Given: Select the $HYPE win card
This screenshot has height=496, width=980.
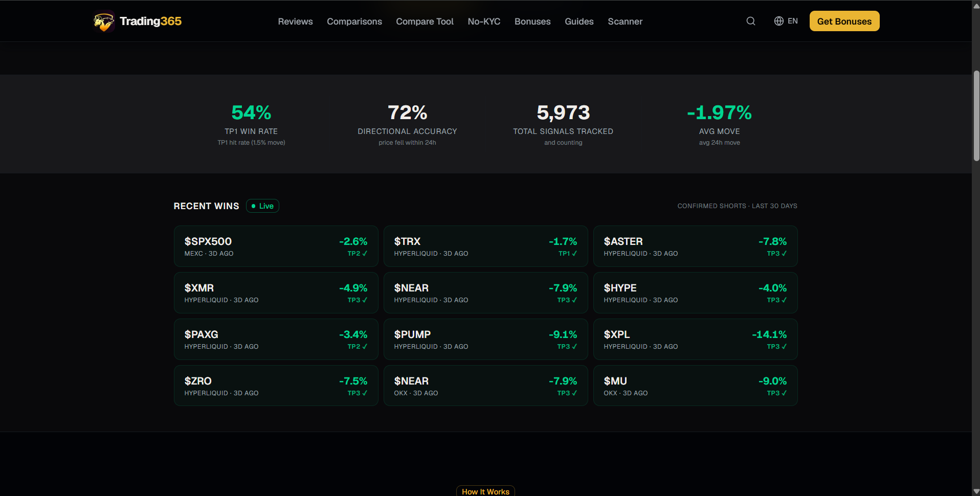Looking at the screenshot, I should [x=695, y=292].
